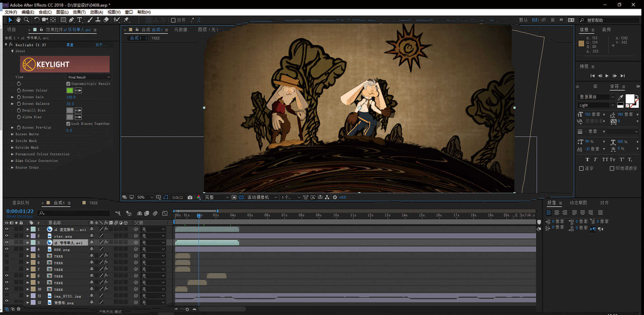This screenshot has width=644, height=315.
Task: Toggle the 连字 ligatures checkbox
Action: 581,168
